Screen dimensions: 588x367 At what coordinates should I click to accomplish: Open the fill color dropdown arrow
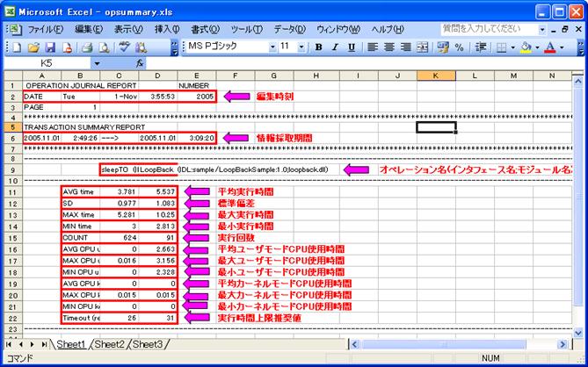click(x=537, y=47)
